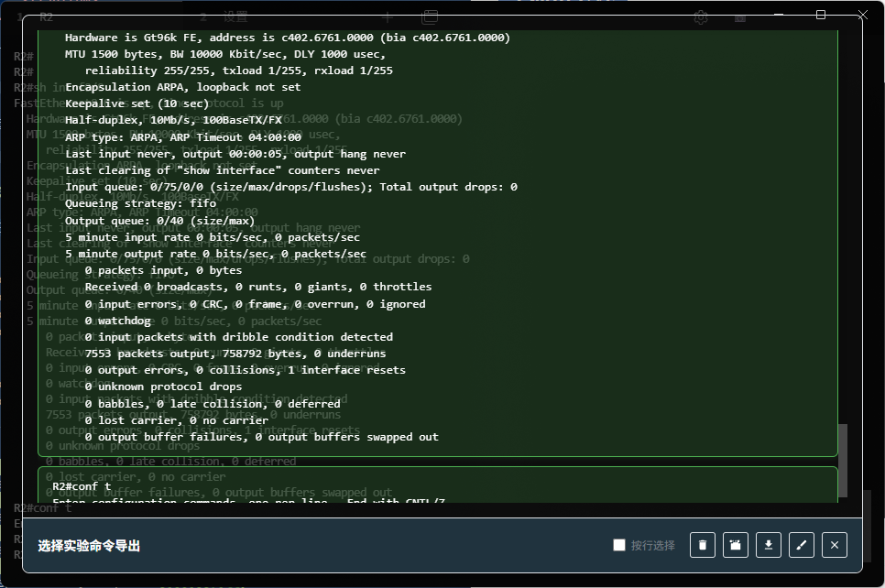Click the clapperboard icon in export bar
The image size is (885, 588).
tap(735, 546)
